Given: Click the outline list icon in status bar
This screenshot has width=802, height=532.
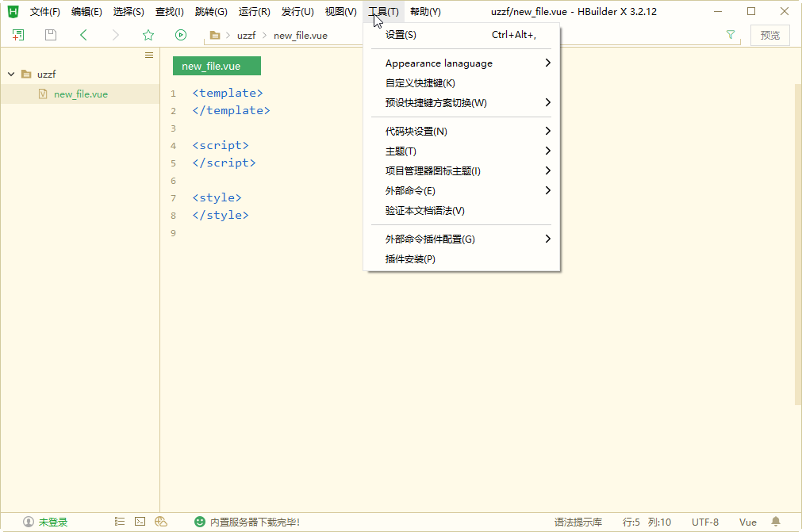Looking at the screenshot, I should pos(120,521).
